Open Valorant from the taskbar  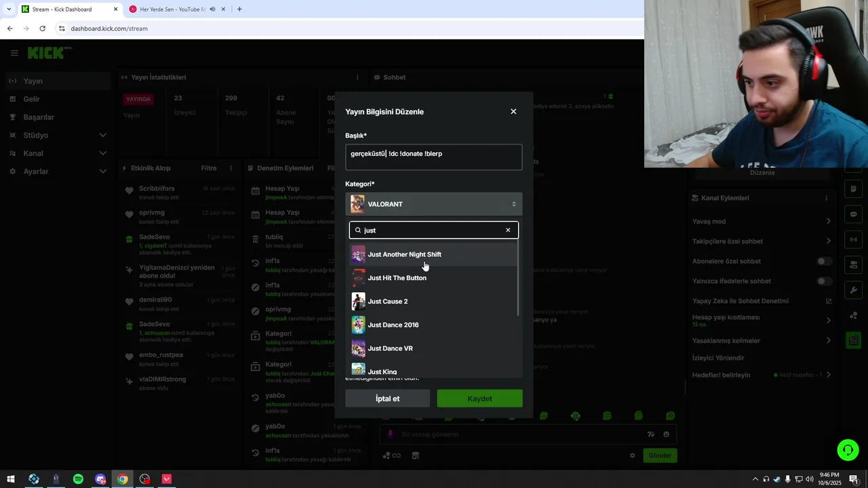167,479
